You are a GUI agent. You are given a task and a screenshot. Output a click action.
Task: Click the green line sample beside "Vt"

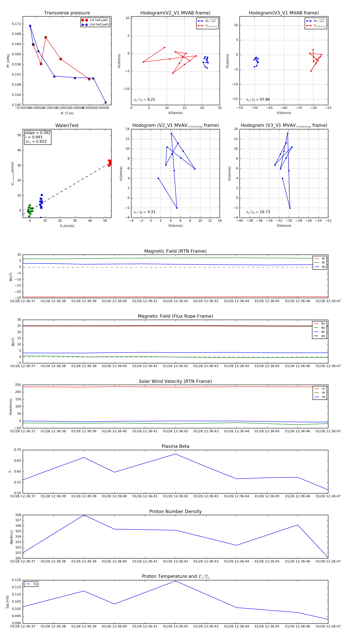(316, 393)
